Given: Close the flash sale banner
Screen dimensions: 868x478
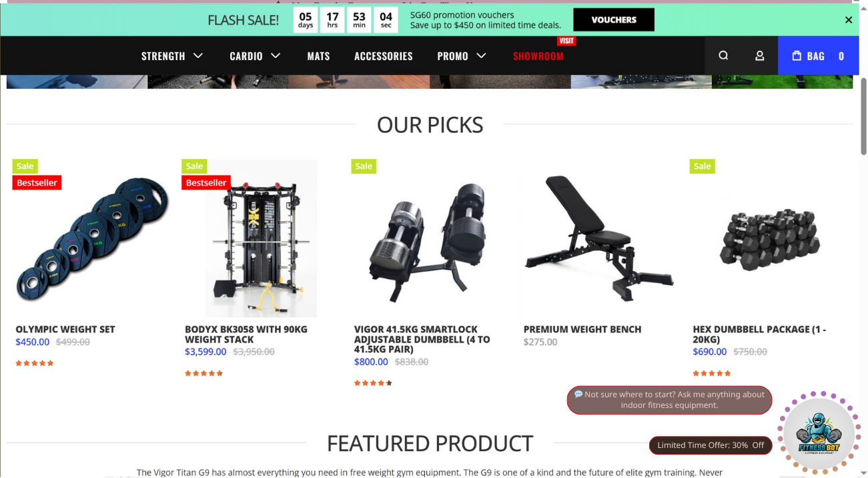Looking at the screenshot, I should (849, 20).
